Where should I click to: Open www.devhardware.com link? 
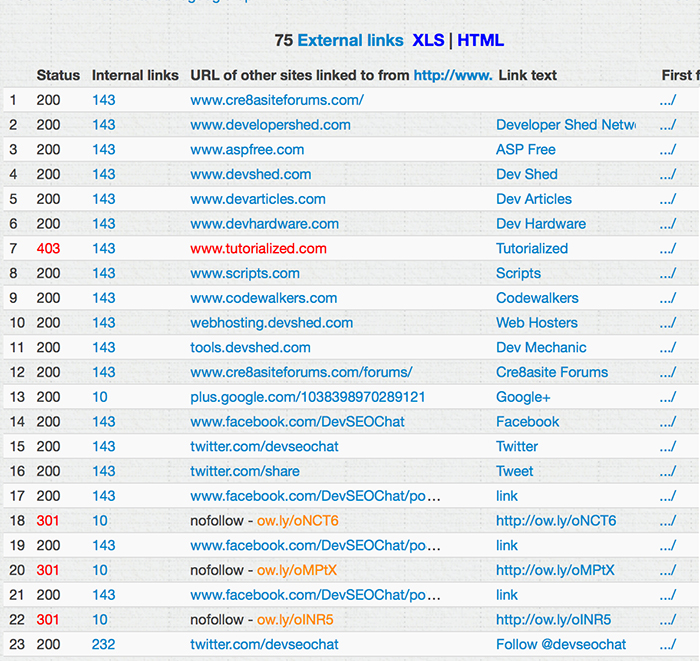click(x=265, y=224)
